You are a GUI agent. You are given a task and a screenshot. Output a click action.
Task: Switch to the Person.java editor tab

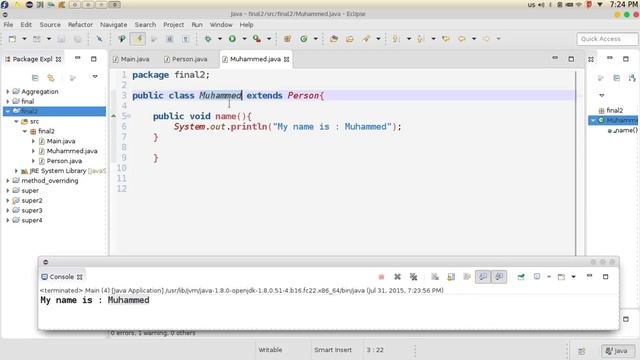(x=186, y=59)
